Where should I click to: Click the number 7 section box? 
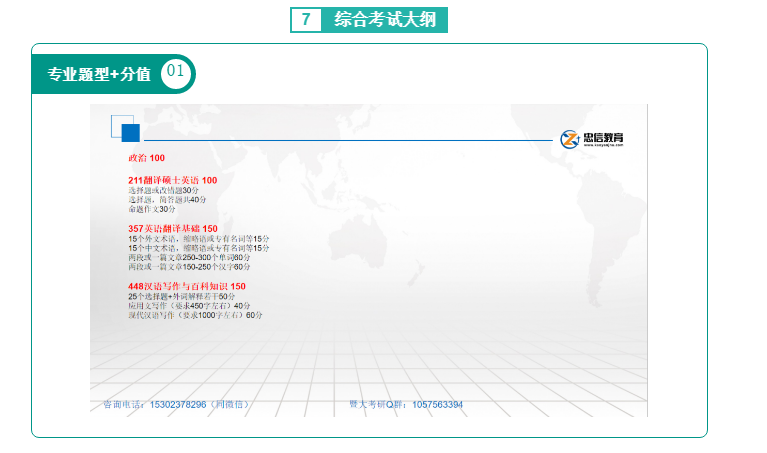coord(305,20)
